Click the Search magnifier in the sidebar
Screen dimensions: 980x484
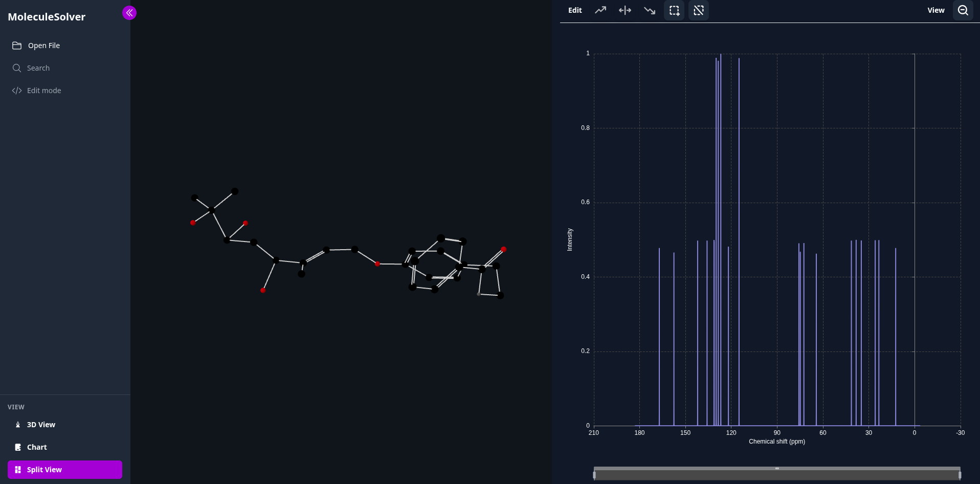coord(16,68)
